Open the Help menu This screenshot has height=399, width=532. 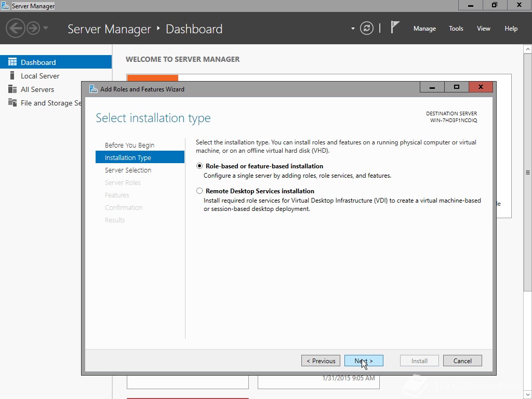point(511,29)
